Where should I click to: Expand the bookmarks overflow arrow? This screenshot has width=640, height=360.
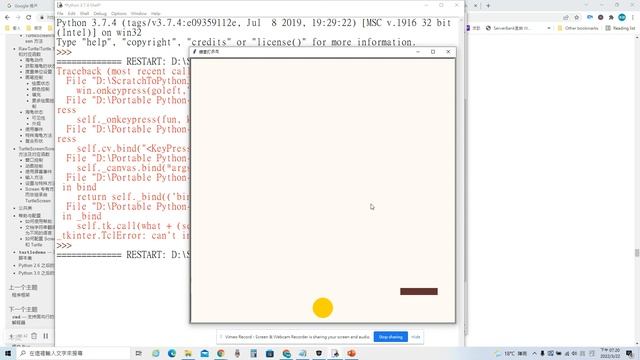[x=549, y=28]
